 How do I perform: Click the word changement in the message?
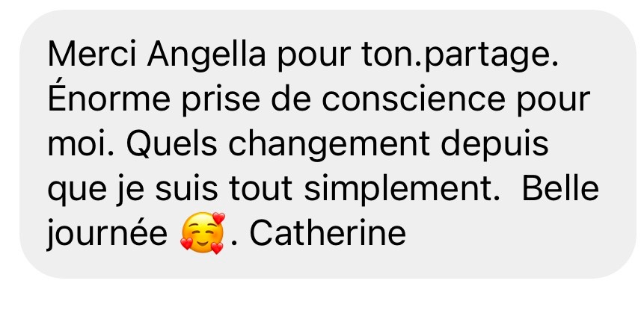pos(329,146)
